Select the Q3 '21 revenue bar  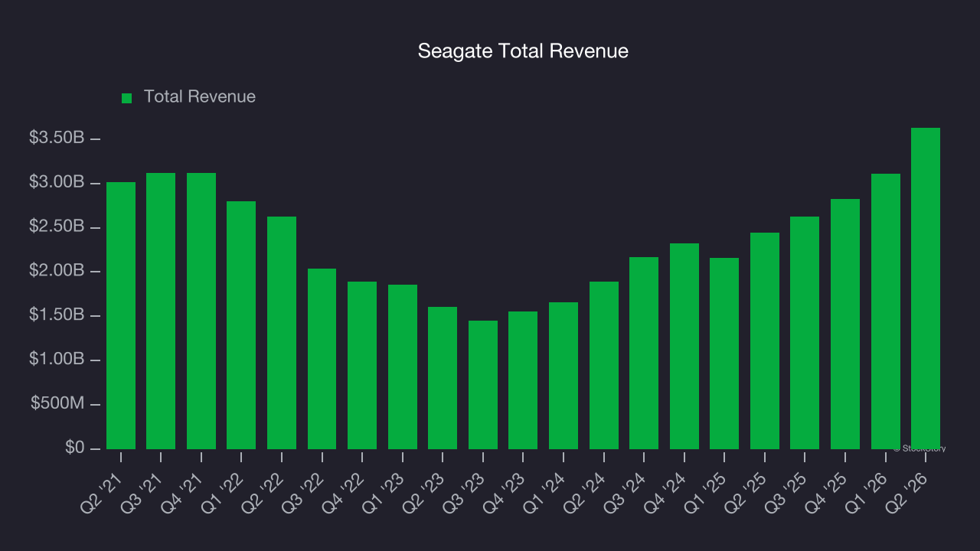[x=161, y=311]
